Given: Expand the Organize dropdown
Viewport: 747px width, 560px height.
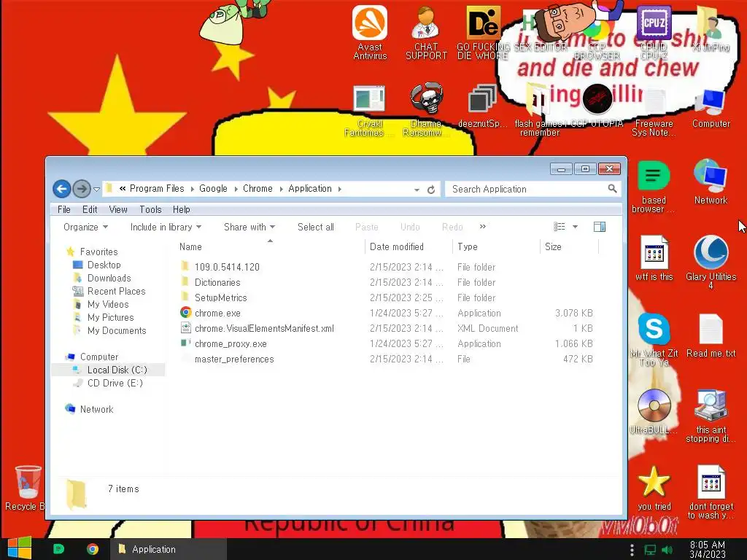Looking at the screenshot, I should [x=86, y=227].
